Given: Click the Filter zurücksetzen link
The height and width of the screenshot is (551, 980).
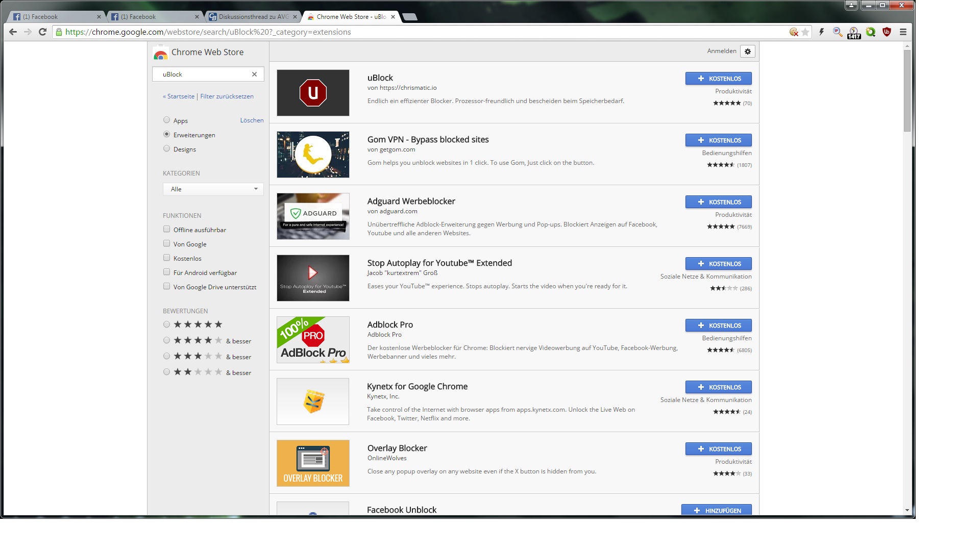Looking at the screenshot, I should click(x=227, y=96).
